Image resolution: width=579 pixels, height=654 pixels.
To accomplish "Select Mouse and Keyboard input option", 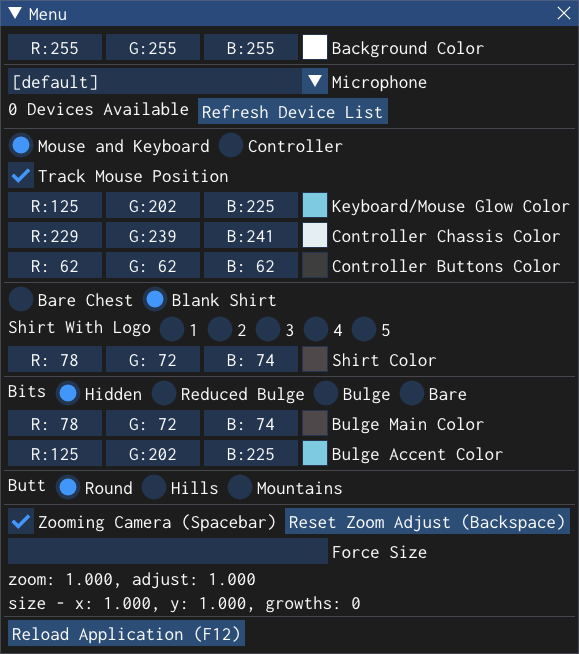I will (x=21, y=146).
